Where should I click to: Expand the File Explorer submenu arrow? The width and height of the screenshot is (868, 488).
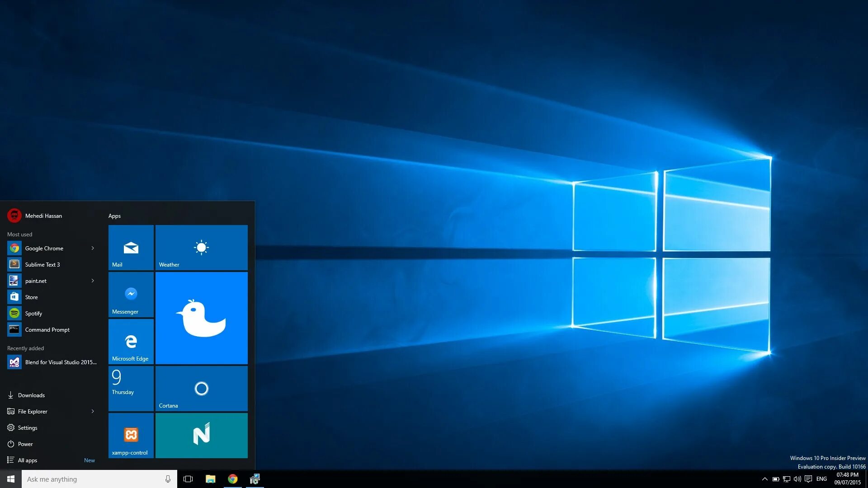point(93,411)
